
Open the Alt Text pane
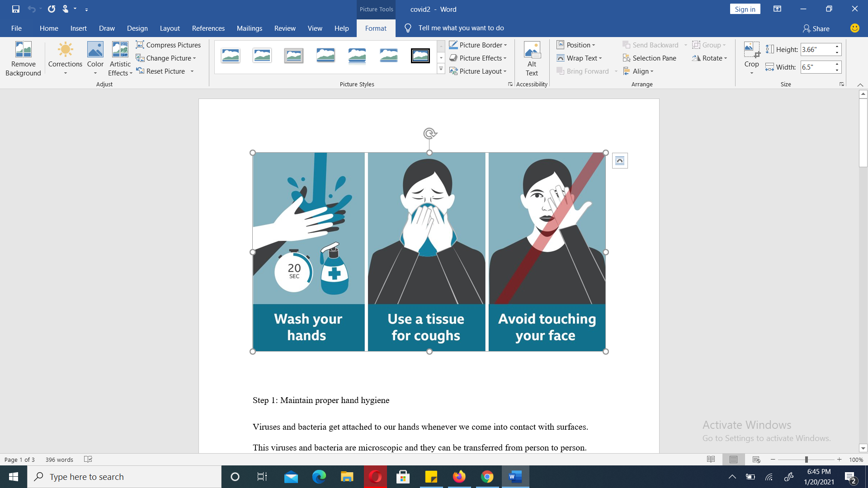tap(532, 59)
